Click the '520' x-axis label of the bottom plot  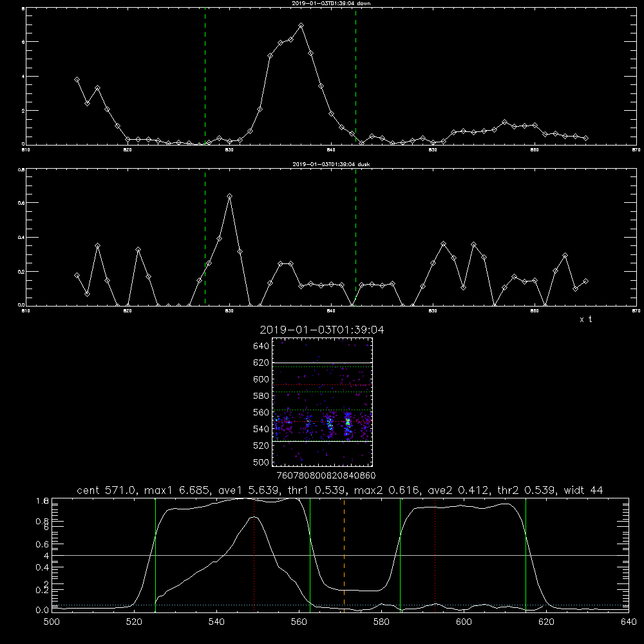[x=134, y=622]
